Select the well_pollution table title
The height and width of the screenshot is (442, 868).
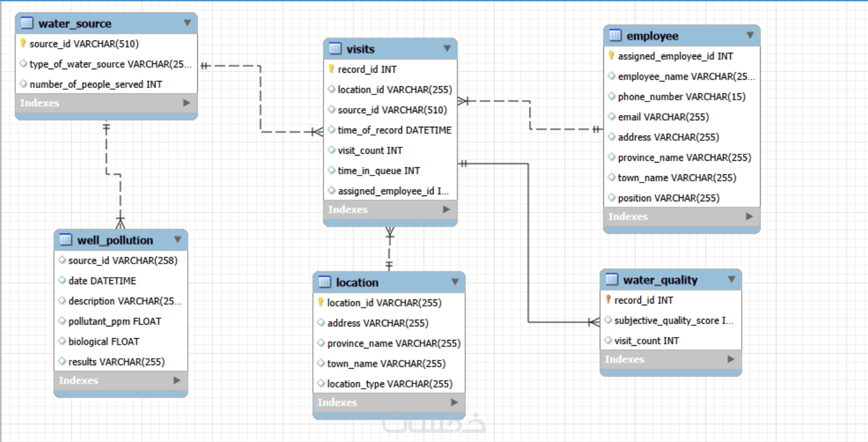click(115, 241)
